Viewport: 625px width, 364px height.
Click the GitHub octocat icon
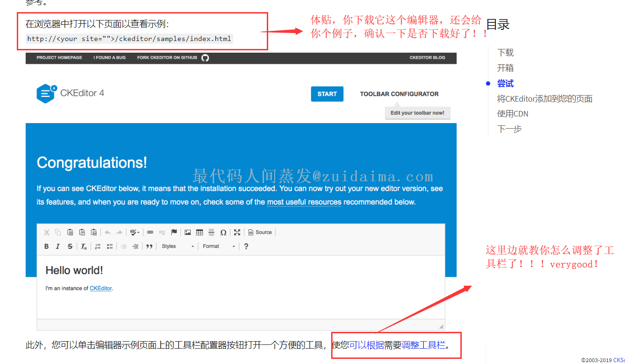(x=205, y=58)
